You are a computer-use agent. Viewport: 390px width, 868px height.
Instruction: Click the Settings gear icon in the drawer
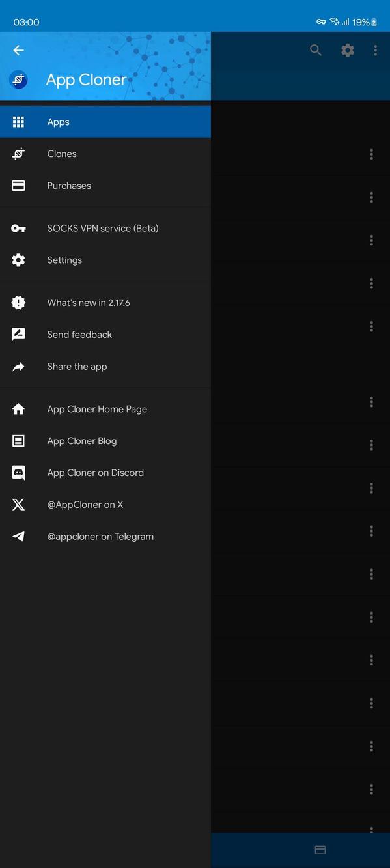[18, 260]
